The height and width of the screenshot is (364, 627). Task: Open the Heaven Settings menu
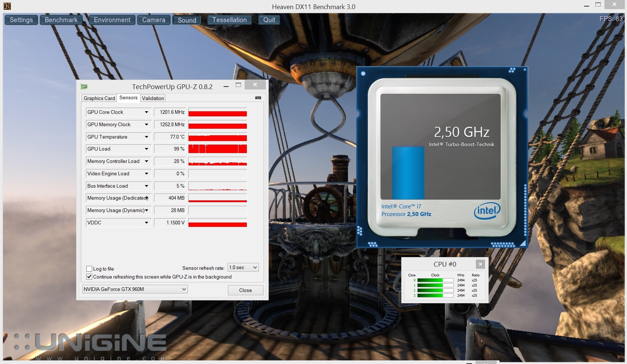coord(21,20)
